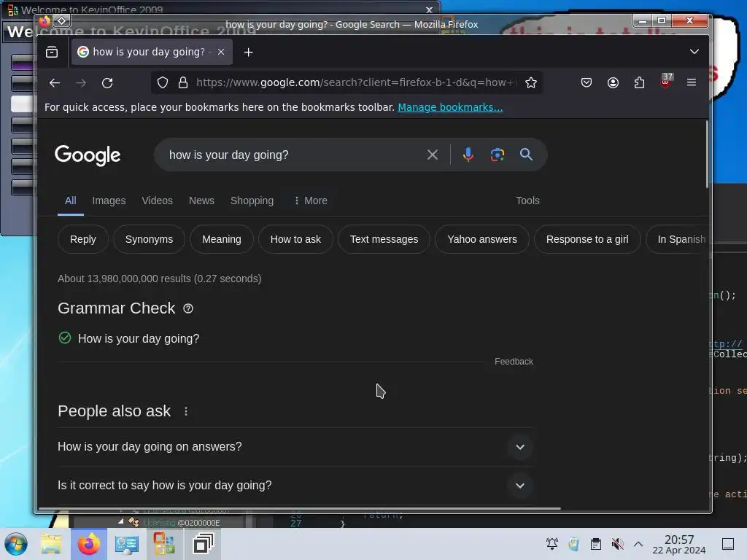
Task: Open File Explorer from the taskbar
Action: (51, 544)
